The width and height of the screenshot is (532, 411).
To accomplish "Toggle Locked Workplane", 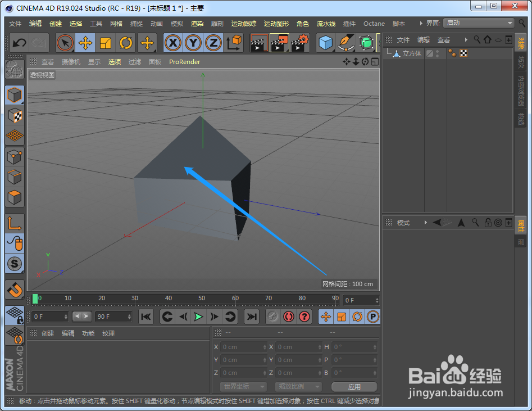I will 15,315.
